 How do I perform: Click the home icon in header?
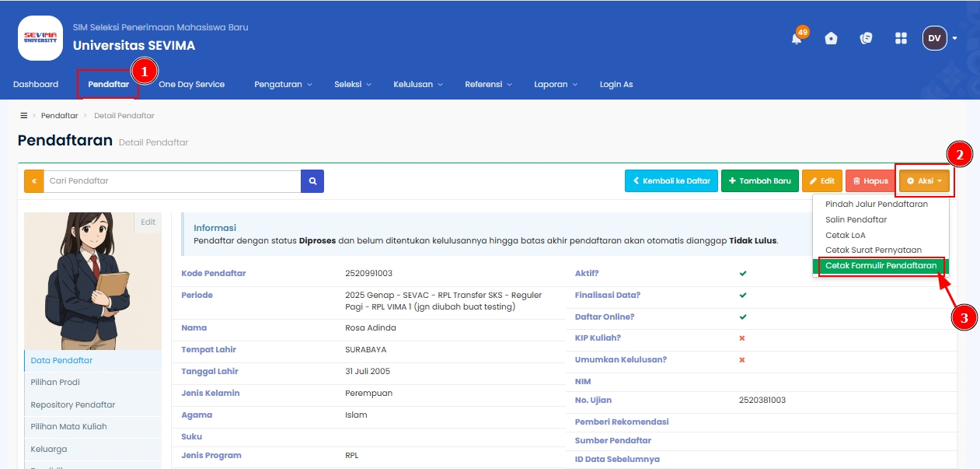pyautogui.click(x=831, y=38)
